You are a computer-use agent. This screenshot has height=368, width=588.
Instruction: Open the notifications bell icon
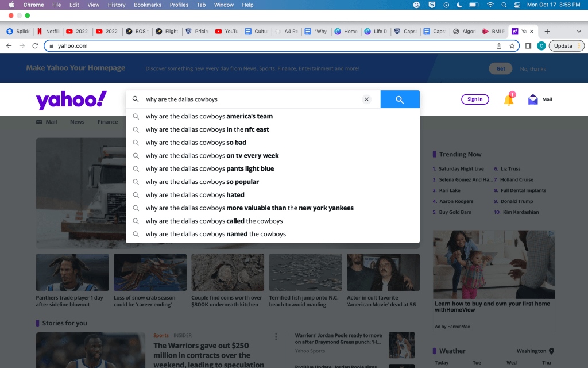(x=509, y=100)
